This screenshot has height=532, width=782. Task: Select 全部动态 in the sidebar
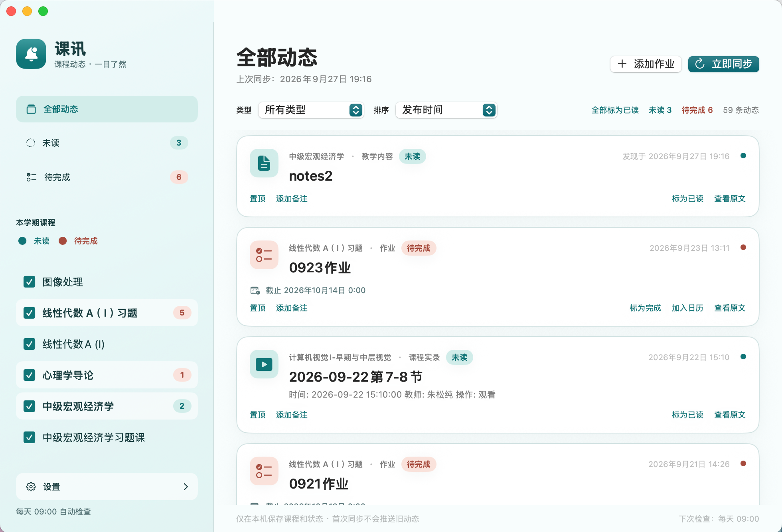[107, 109]
